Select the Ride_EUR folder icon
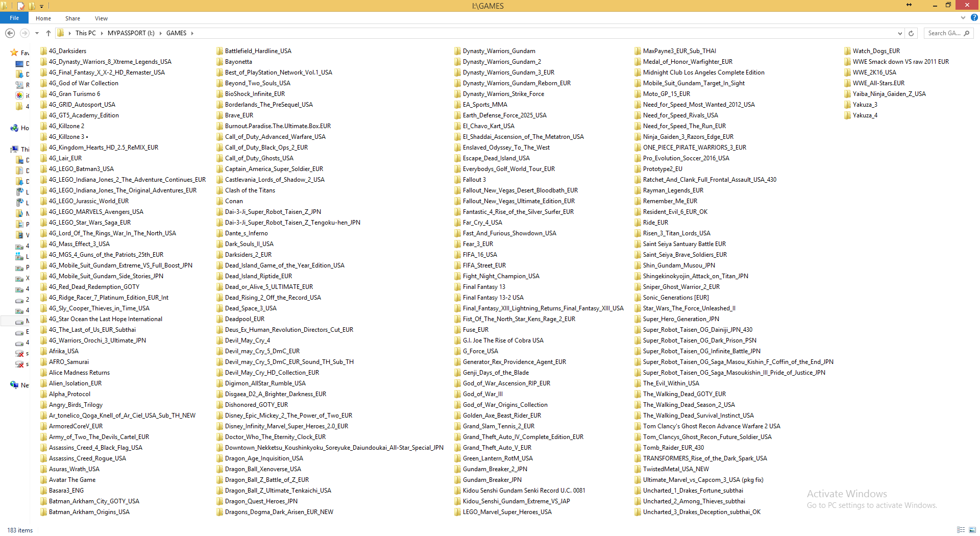Viewport: 980px width, 536px height. click(638, 223)
